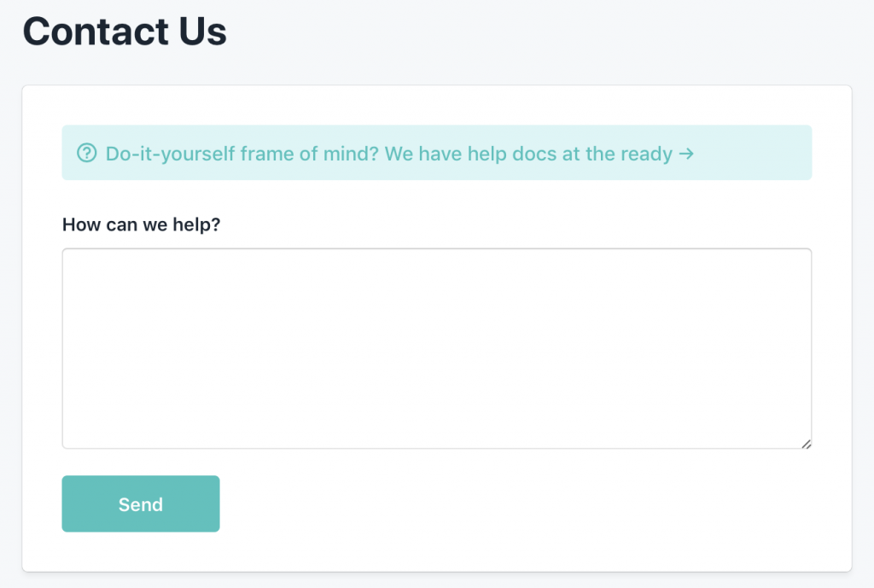Click 'We have help docs at the ready'
874x588 pixels.
[x=527, y=154]
